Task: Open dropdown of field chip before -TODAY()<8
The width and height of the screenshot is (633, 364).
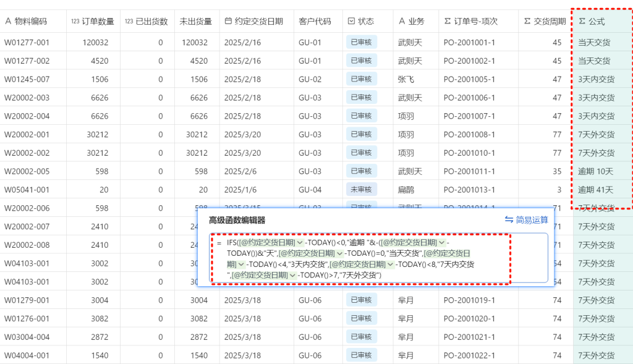Action: pos(391,265)
